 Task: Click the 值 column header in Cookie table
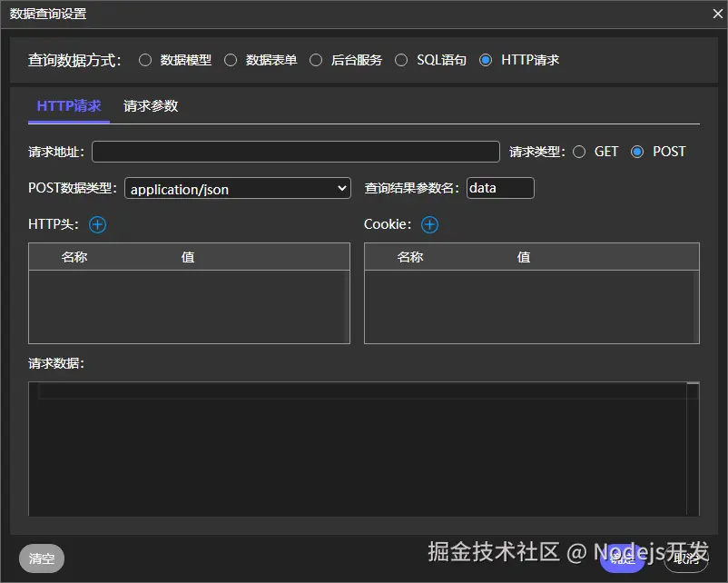click(x=523, y=256)
